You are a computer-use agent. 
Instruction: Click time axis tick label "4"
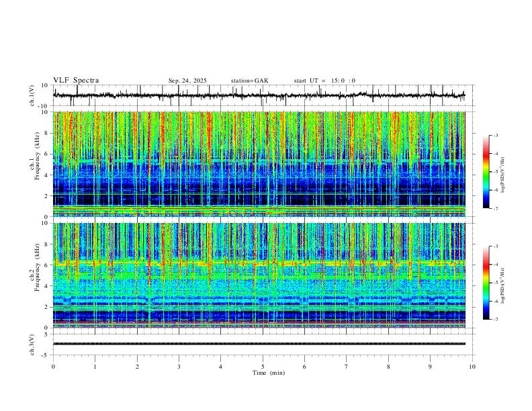click(x=220, y=367)
